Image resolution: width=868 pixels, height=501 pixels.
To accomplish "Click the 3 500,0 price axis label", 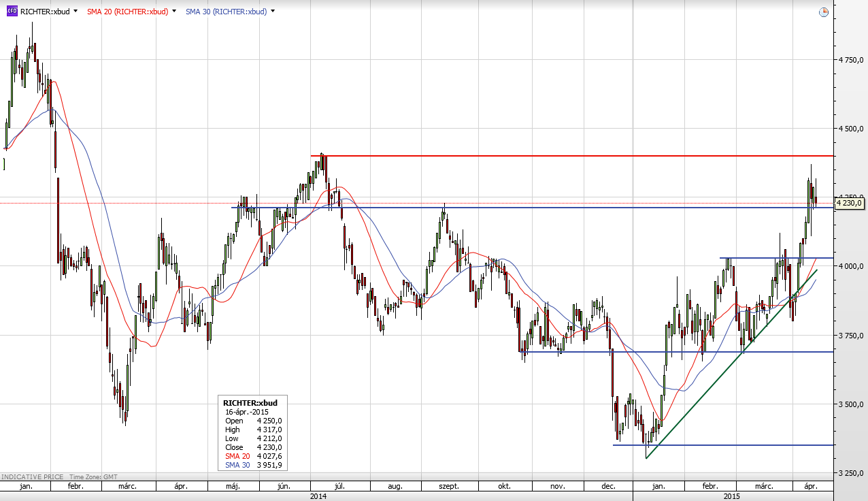I will 850,404.
